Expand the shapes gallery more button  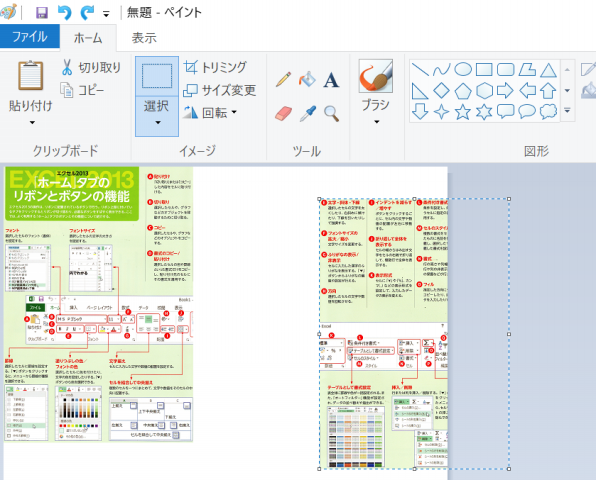click(x=567, y=111)
